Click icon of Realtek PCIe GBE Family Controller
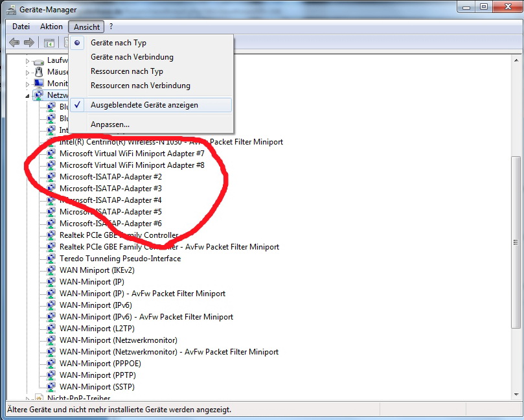 pos(51,235)
